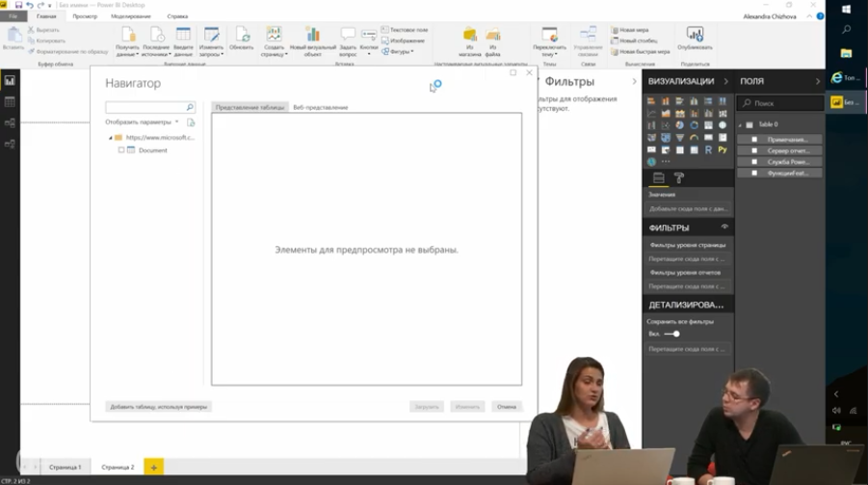Toggle the Сохранить все фильтры switch
Image resolution: width=868 pixels, height=485 pixels.
click(x=672, y=334)
